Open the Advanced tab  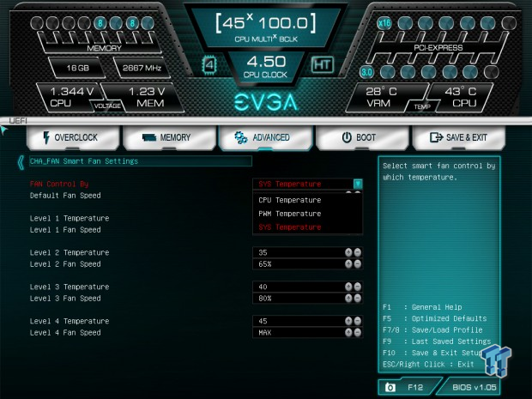[x=265, y=138]
